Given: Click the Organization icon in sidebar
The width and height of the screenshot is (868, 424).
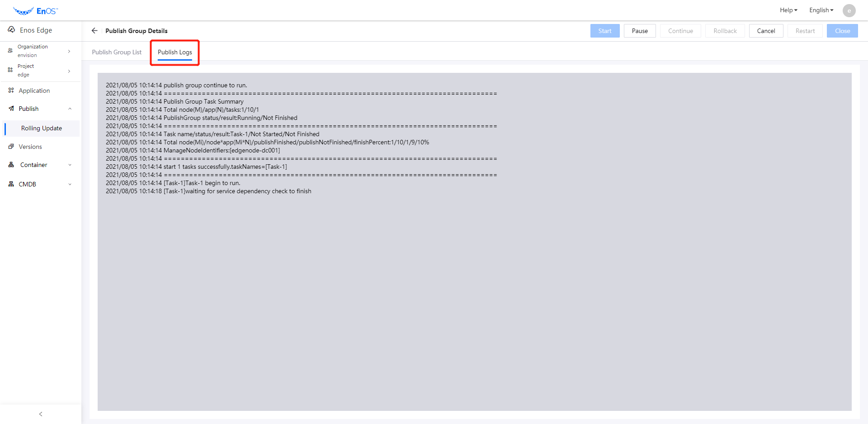Looking at the screenshot, I should pos(10,51).
